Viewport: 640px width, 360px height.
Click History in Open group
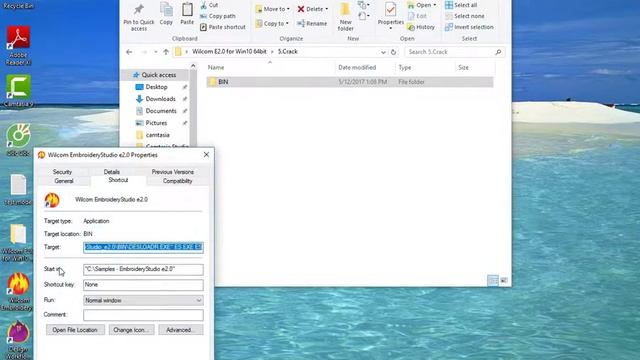(x=421, y=27)
